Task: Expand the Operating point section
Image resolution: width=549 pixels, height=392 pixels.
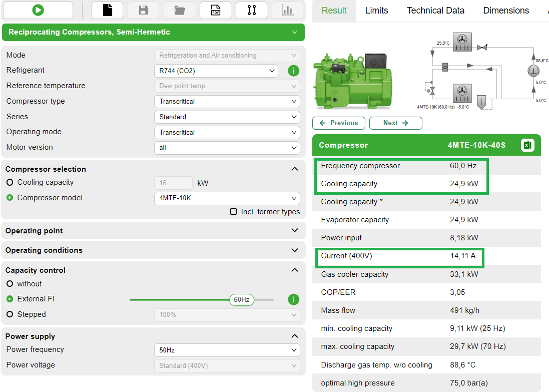Action: pyautogui.click(x=154, y=230)
